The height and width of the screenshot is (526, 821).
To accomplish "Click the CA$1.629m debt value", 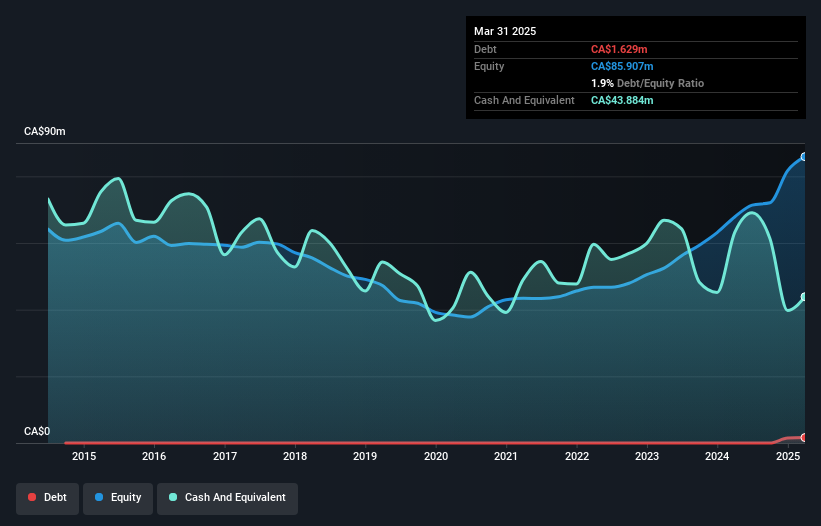I will coord(619,49).
